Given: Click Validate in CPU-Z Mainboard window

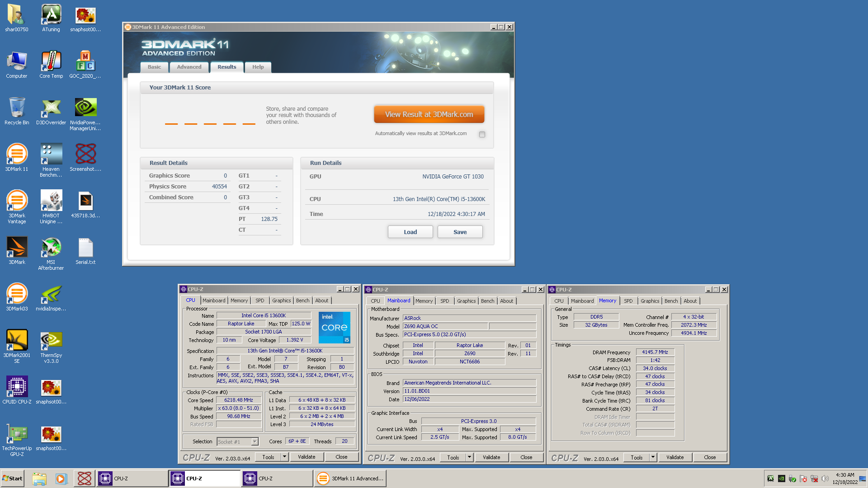Looking at the screenshot, I should (x=491, y=457).
